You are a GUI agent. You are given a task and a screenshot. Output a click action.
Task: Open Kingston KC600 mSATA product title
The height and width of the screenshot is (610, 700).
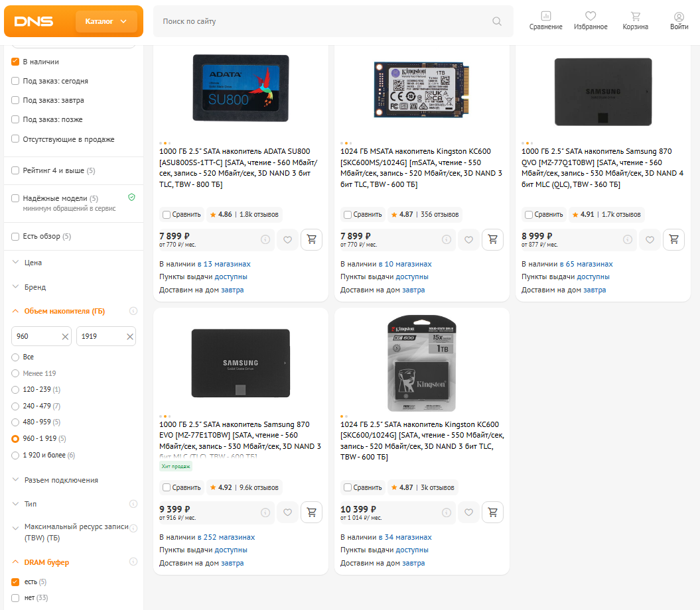point(421,168)
